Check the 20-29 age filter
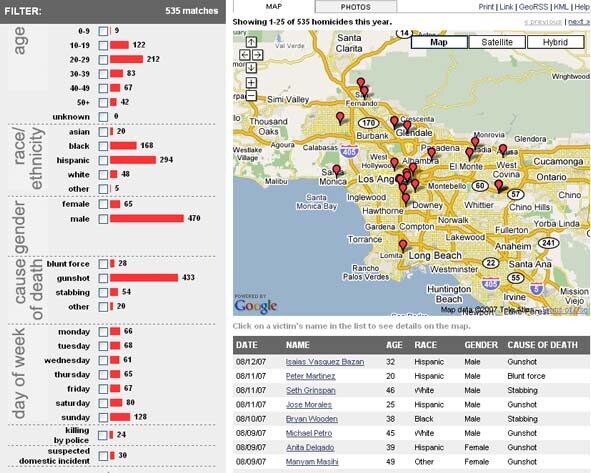Viewport: 591px width, 473px height. [103, 60]
